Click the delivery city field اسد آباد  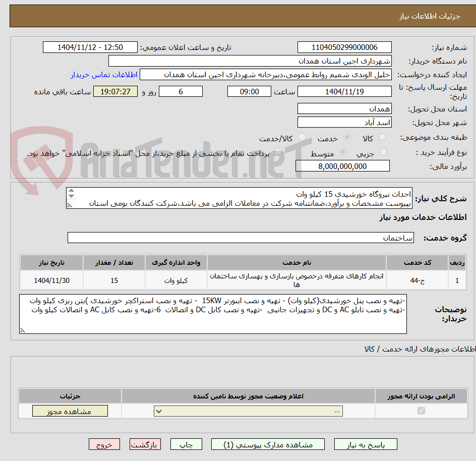point(344,123)
